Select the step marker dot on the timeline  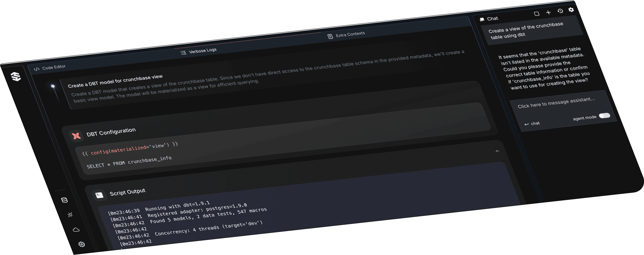[x=53, y=86]
